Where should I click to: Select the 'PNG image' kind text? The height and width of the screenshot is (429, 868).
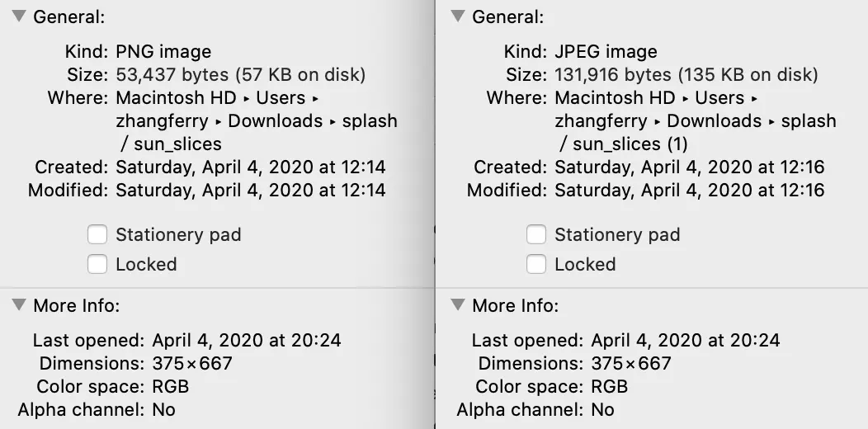pyautogui.click(x=163, y=52)
